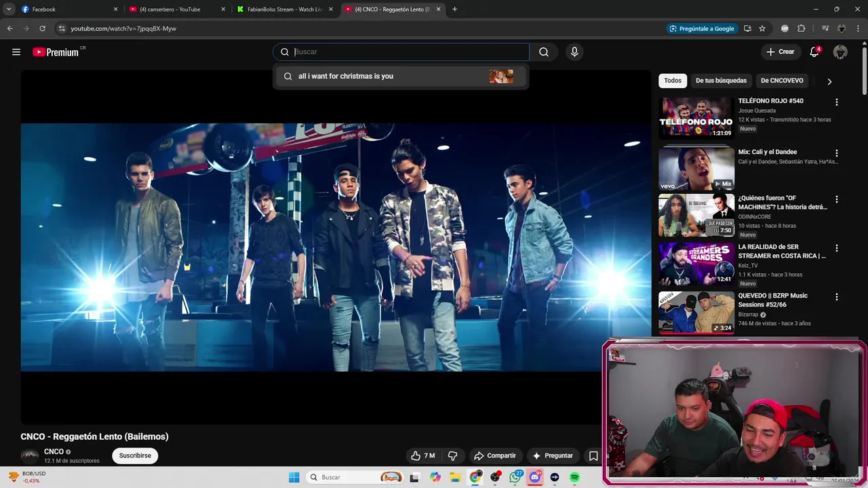Open the CNCO channel name link
Image resolution: width=868 pixels, height=488 pixels.
click(54, 451)
